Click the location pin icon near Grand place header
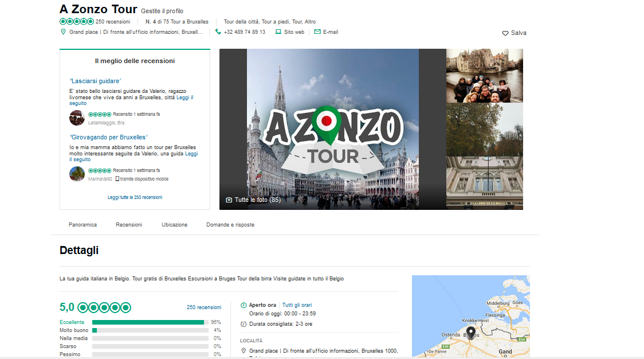 [63, 32]
